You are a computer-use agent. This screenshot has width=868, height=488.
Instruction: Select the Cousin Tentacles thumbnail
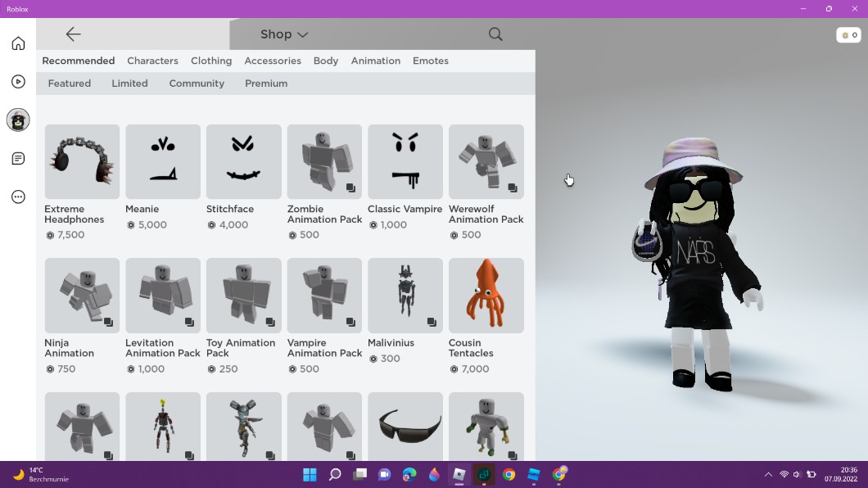[486, 296]
